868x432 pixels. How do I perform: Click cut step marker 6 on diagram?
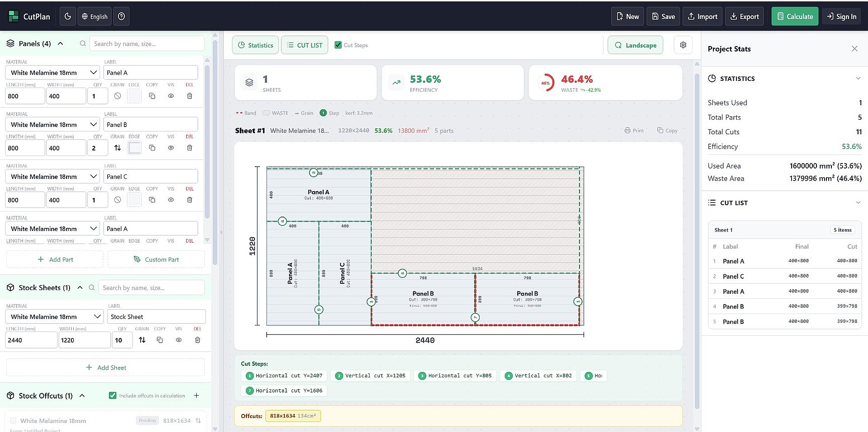point(402,273)
